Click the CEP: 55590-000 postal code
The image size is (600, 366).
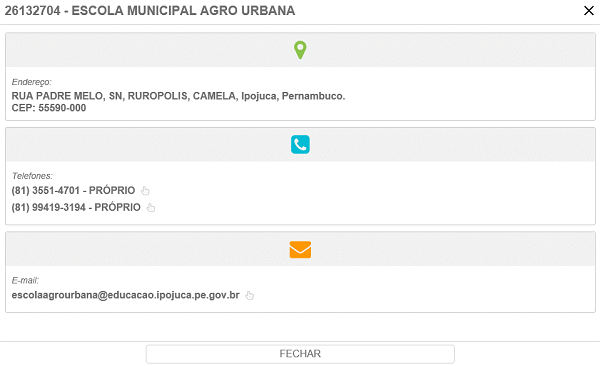49,108
